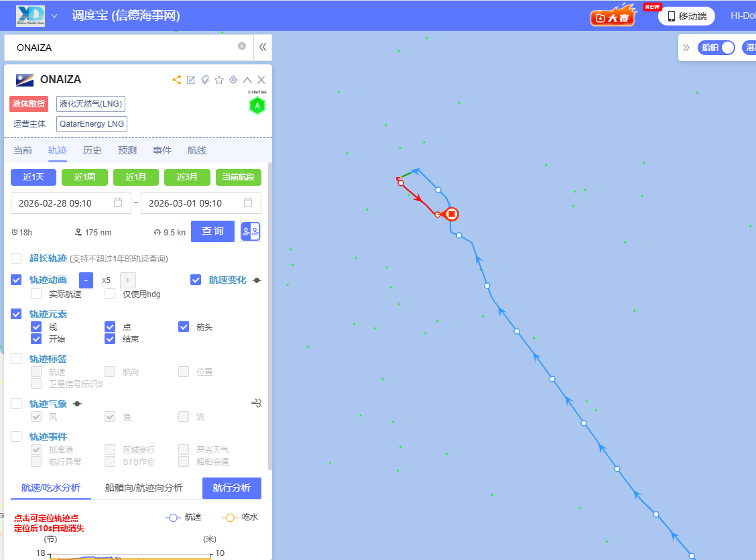Increase animation speed with the plus stepper

128,280
